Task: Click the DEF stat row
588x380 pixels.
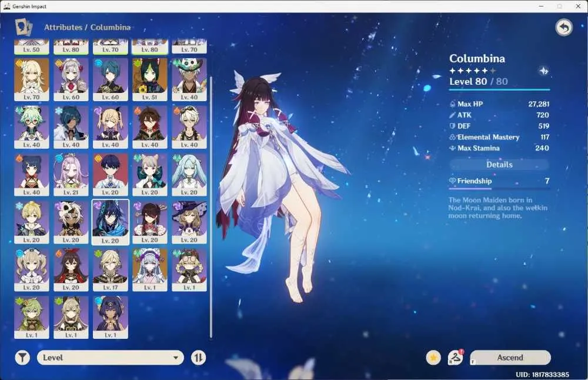Action: [499, 126]
